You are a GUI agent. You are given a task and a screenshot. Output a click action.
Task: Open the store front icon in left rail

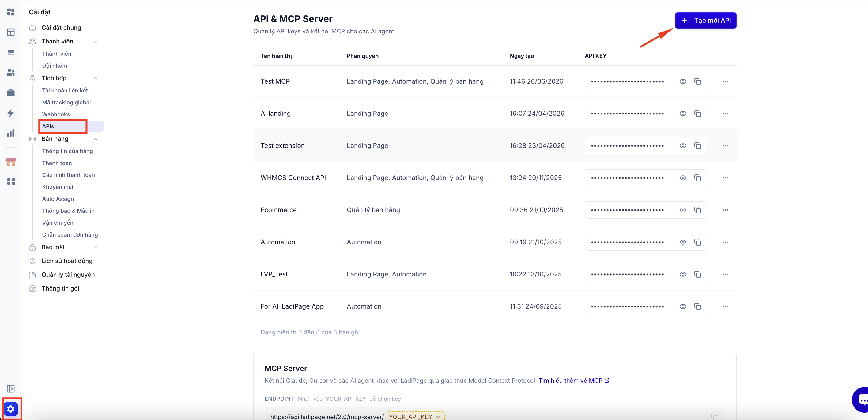pos(11,162)
